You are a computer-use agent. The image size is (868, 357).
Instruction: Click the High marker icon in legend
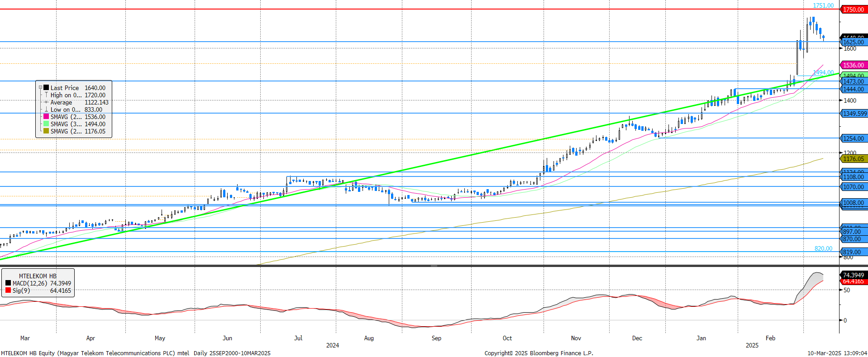46,95
